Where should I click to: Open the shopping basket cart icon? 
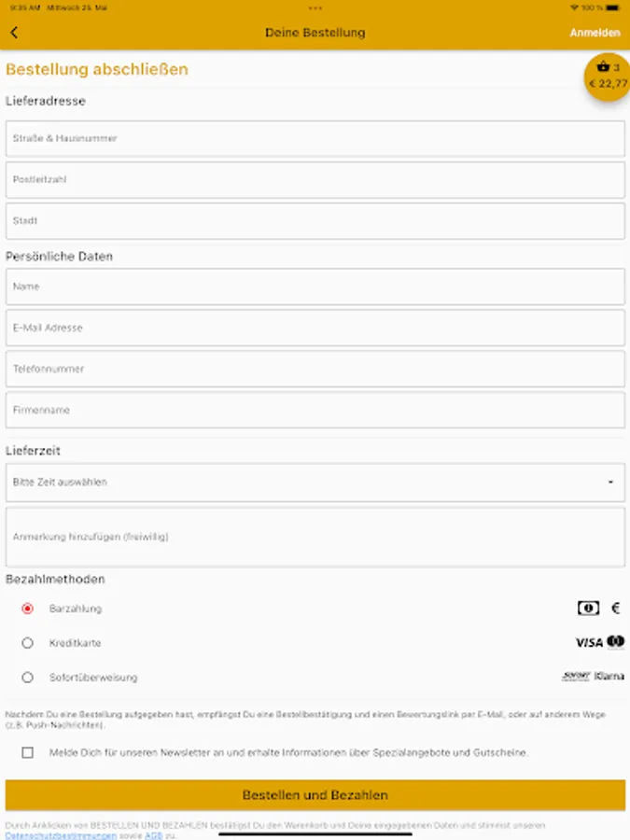[x=603, y=67]
